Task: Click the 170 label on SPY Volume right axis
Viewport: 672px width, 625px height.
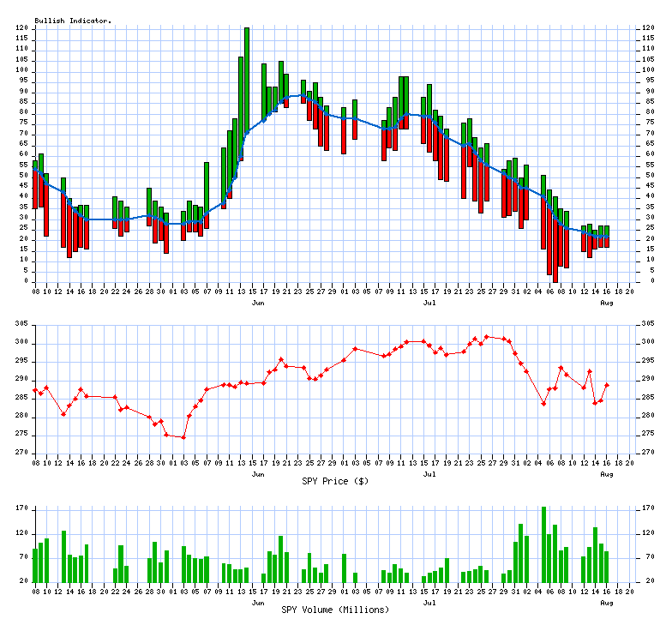Action: [648, 508]
